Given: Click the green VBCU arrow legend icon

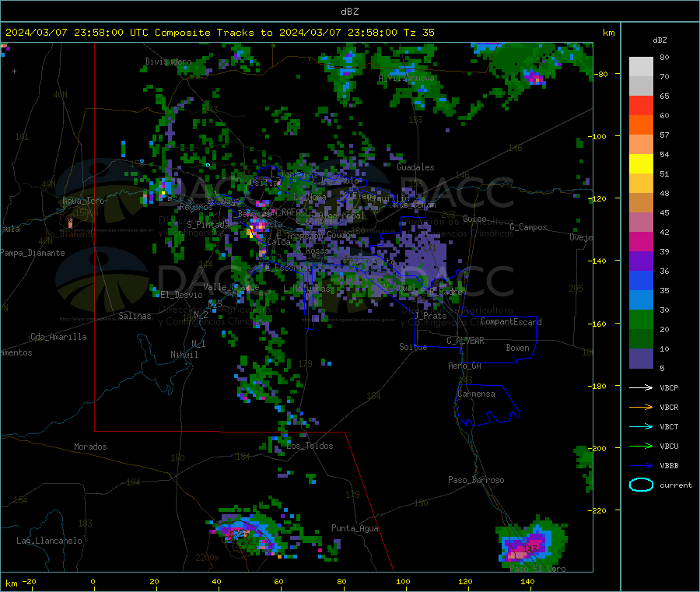Looking at the screenshot, I should point(641,446).
